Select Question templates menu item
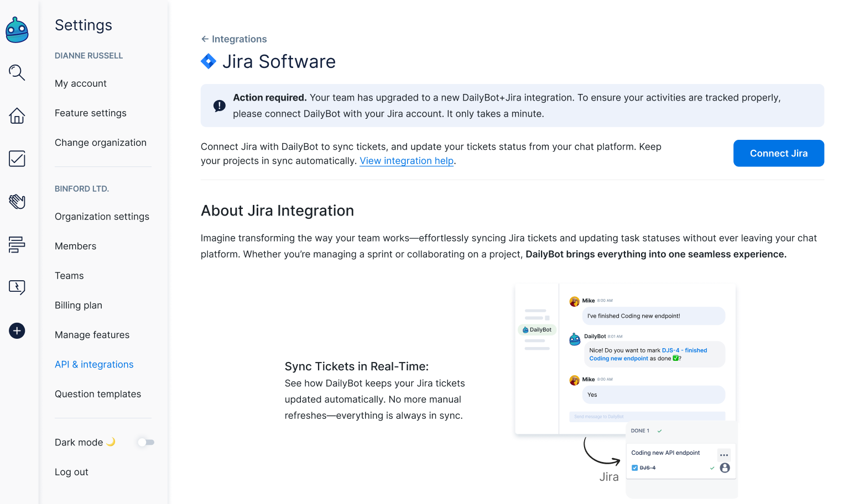The image size is (854, 504). coord(98,394)
